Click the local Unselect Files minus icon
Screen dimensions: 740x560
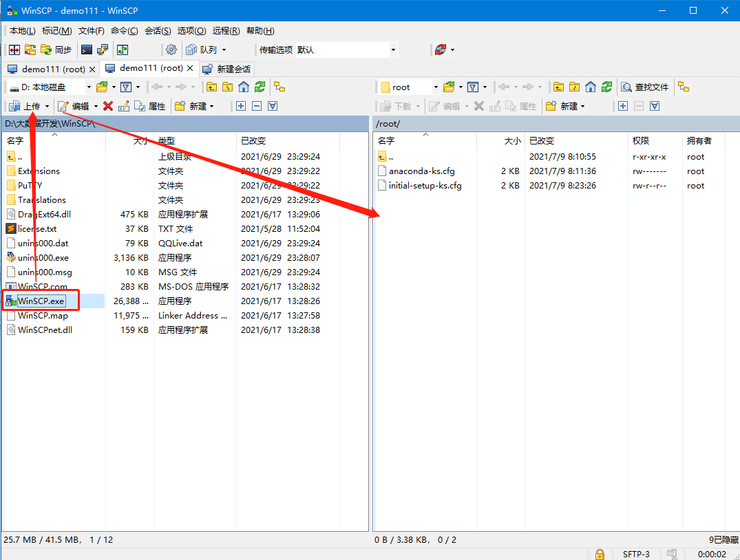(x=257, y=106)
